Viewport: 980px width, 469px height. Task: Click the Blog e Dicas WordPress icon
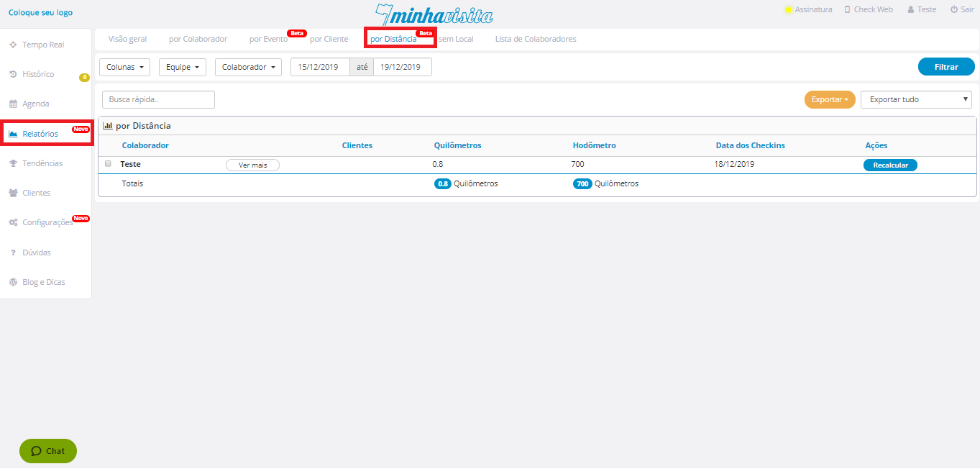click(13, 282)
